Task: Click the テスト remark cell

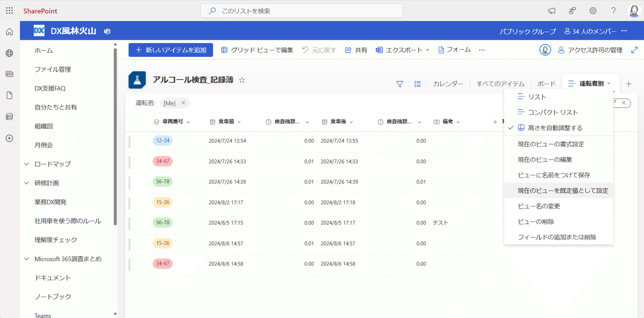Action: point(441,223)
